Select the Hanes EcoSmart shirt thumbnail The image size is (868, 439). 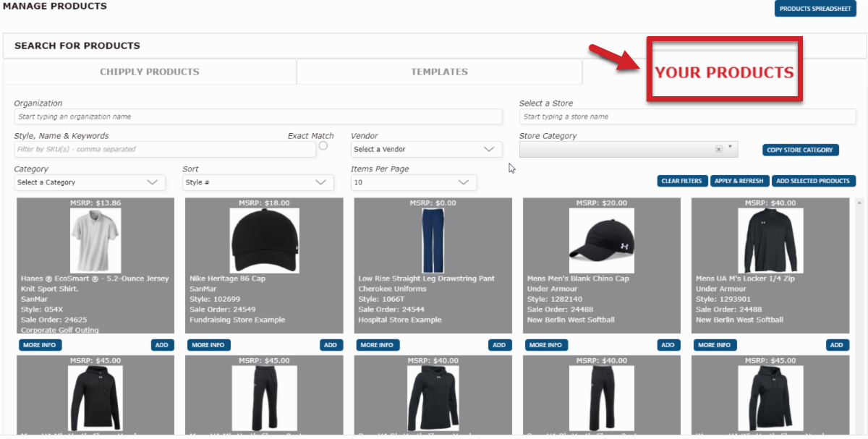(95, 241)
